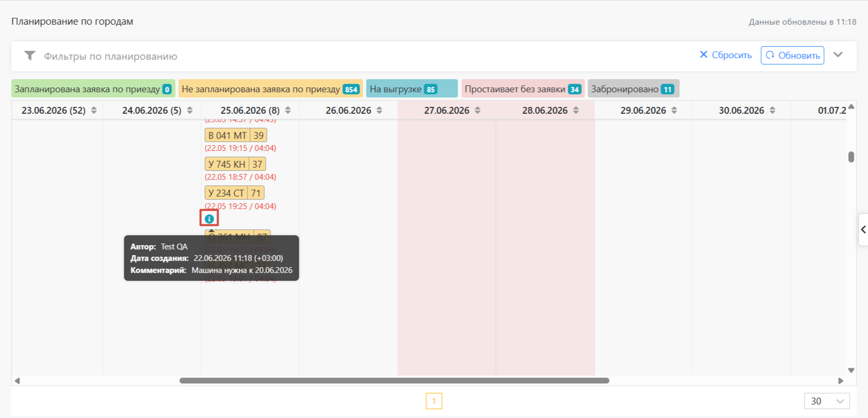Click the horizontal scrollbar thumb
Image resolution: width=868 pixels, height=418 pixels.
click(394, 381)
